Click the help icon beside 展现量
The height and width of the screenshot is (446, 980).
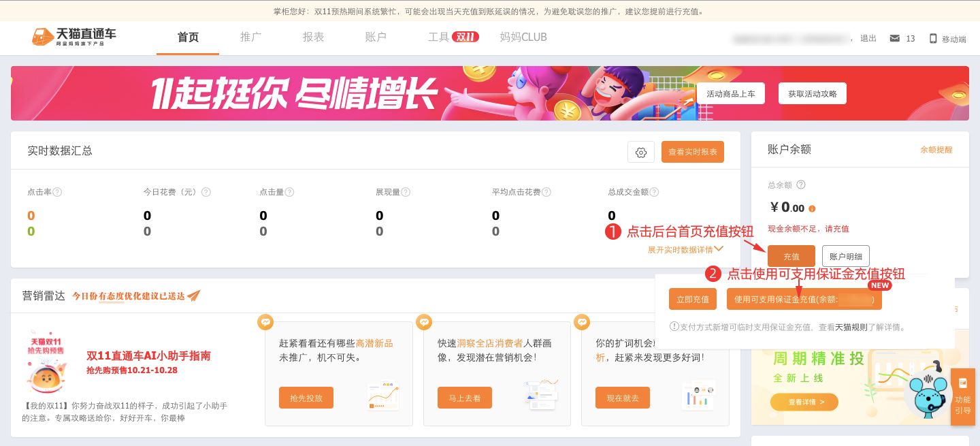click(406, 192)
